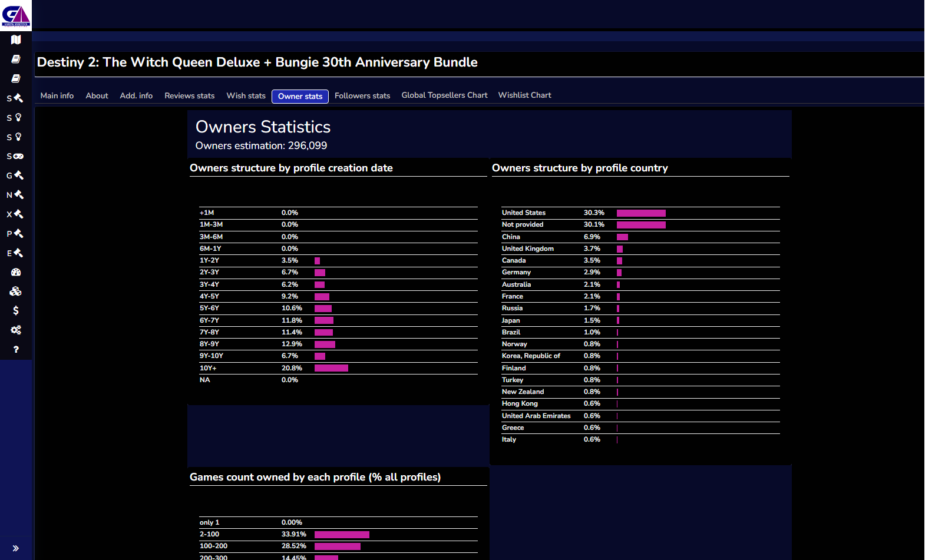This screenshot has height=560, width=945.
Task: Open the dashboard gauge icon
Action: pos(16,273)
